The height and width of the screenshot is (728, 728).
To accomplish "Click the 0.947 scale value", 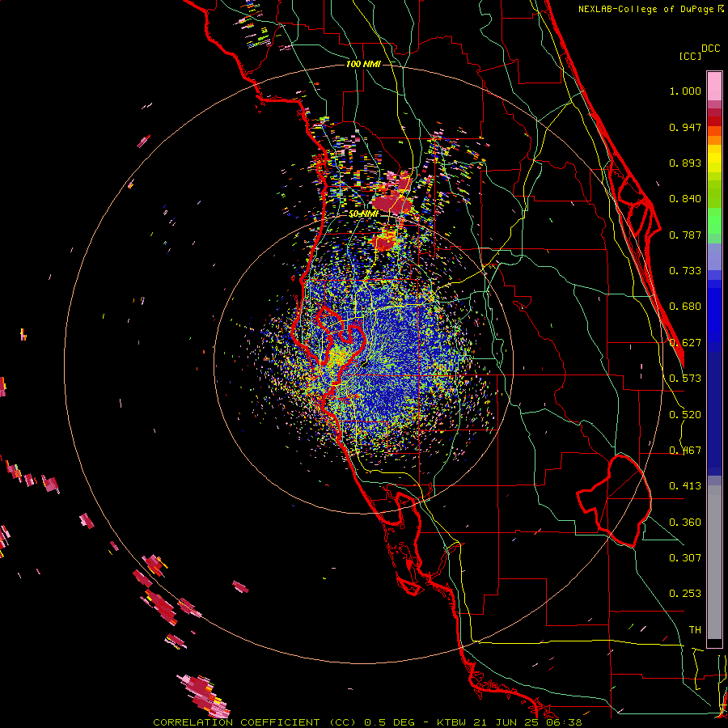I will point(685,127).
